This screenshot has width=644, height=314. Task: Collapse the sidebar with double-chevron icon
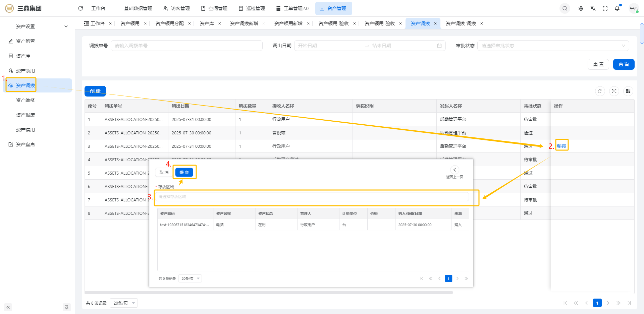[x=8, y=307]
